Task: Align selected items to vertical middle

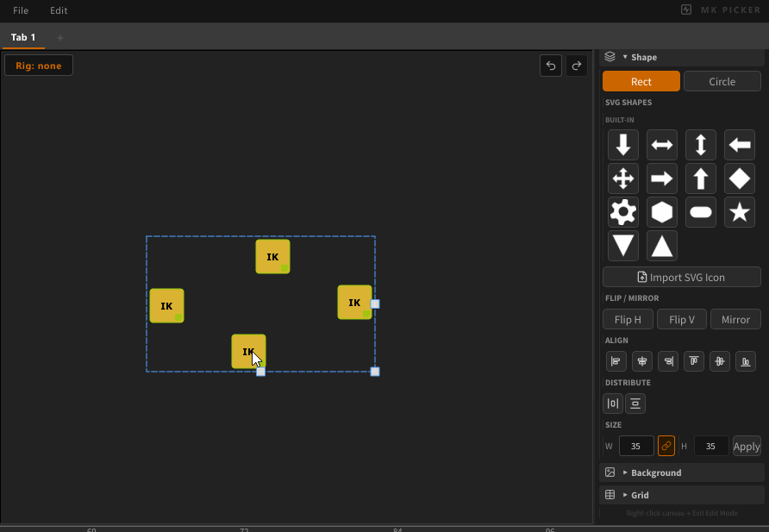Action: click(x=720, y=361)
